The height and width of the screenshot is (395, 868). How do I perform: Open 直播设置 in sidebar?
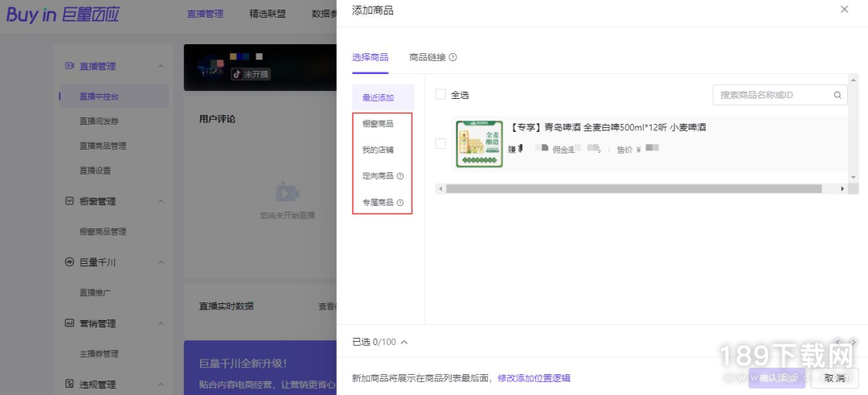[x=95, y=171]
